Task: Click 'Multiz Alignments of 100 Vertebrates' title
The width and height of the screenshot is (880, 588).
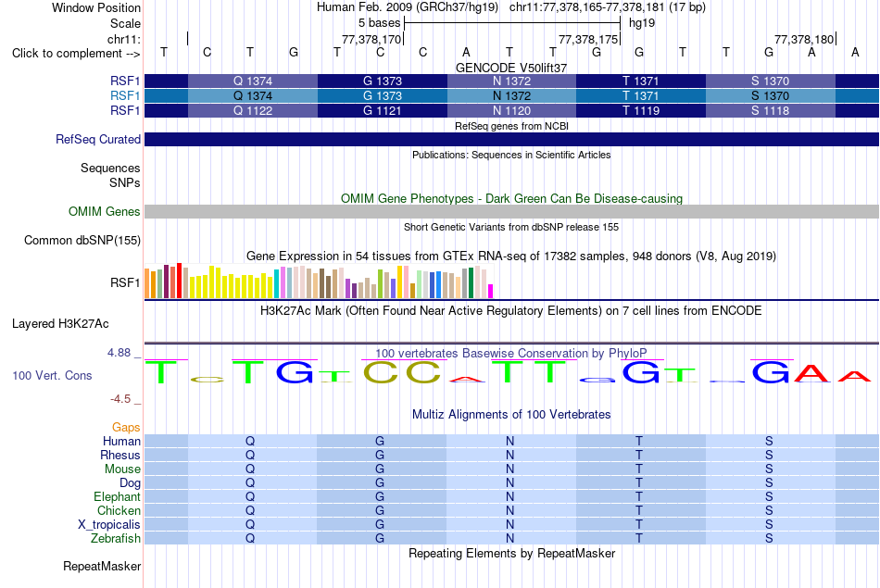Action: click(x=511, y=415)
